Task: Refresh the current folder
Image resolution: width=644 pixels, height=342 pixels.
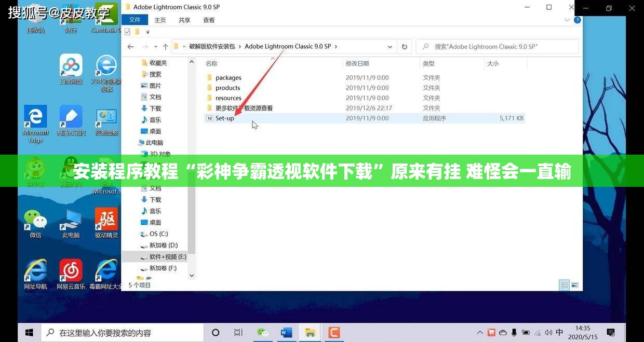Action: [405, 47]
